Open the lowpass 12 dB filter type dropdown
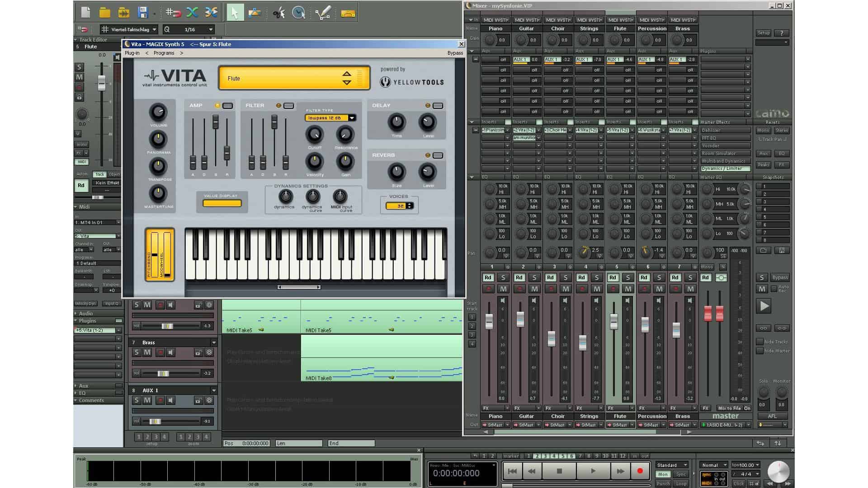Viewport: 868px width, 488px height. pos(352,118)
